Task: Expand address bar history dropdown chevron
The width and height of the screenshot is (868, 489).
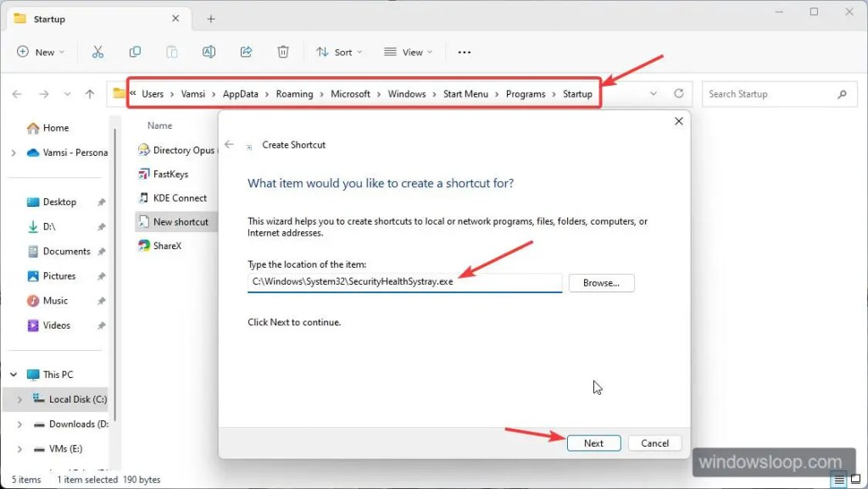Action: coord(653,94)
